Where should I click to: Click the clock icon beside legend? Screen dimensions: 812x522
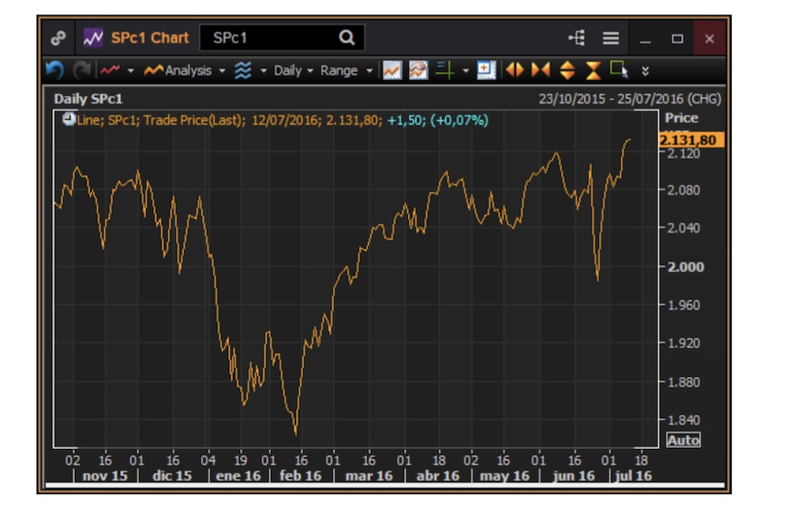click(69, 119)
